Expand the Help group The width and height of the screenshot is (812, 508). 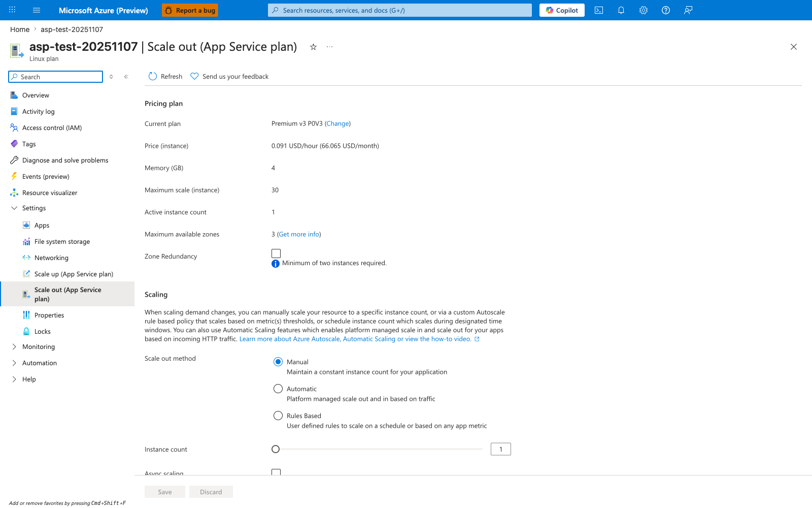click(14, 379)
